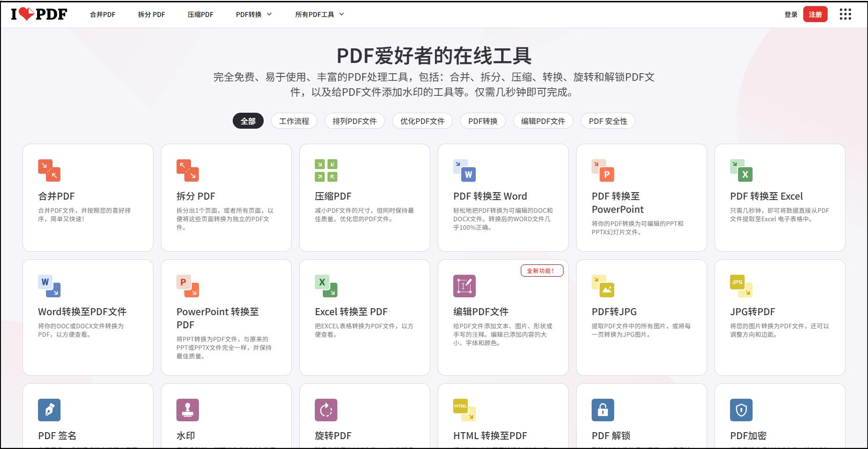
Task: Open the PDF 转换至 Word icon
Action: pos(464,170)
